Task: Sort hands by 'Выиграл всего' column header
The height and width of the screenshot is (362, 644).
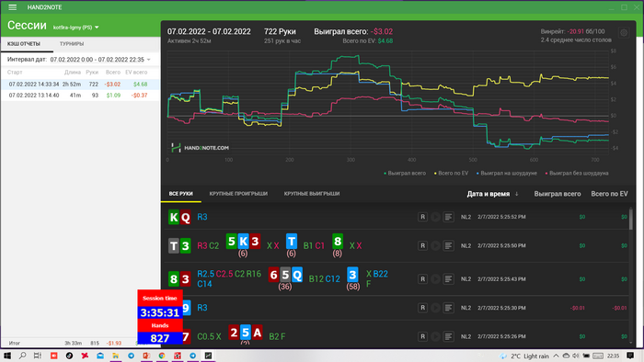Action: tap(558, 194)
